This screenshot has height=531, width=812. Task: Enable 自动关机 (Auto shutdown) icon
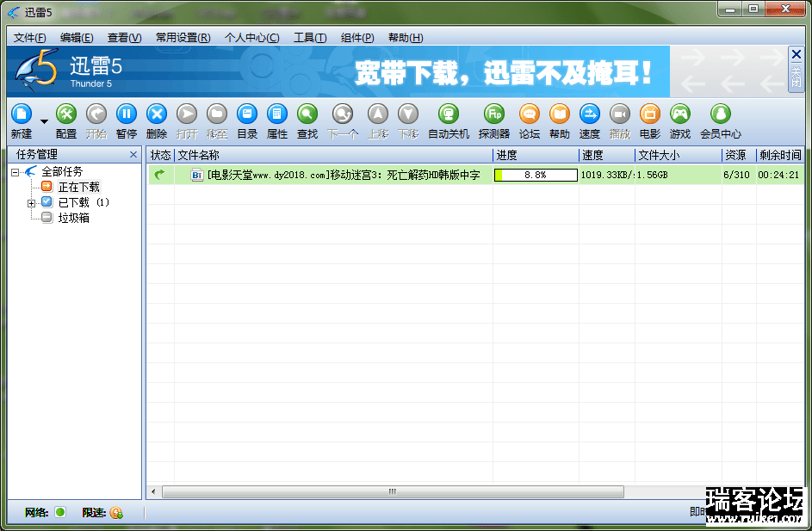[x=449, y=114]
